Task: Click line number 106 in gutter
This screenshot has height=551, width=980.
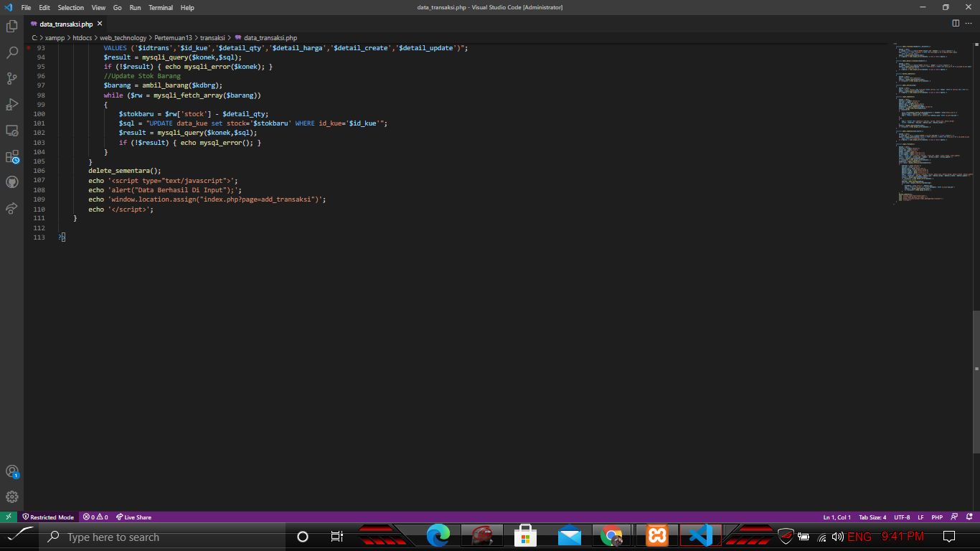Action: 39,171
